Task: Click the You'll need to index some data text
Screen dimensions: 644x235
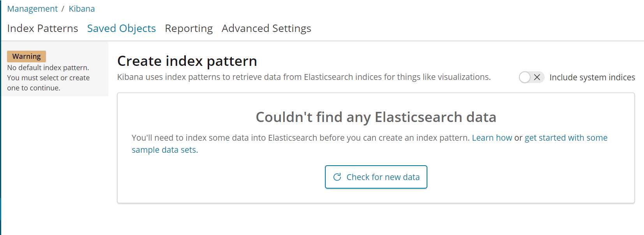Action: coord(300,138)
